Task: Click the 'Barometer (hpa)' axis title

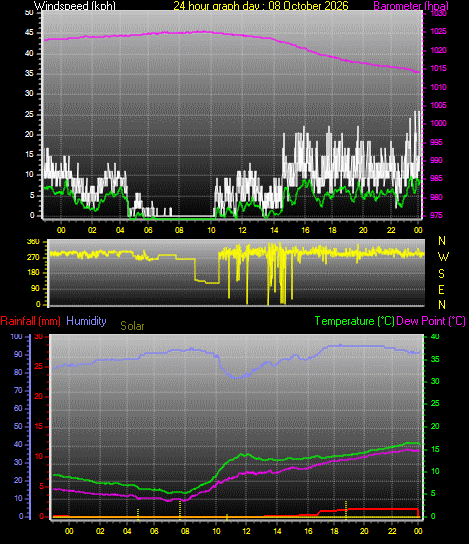Action: coord(411,6)
